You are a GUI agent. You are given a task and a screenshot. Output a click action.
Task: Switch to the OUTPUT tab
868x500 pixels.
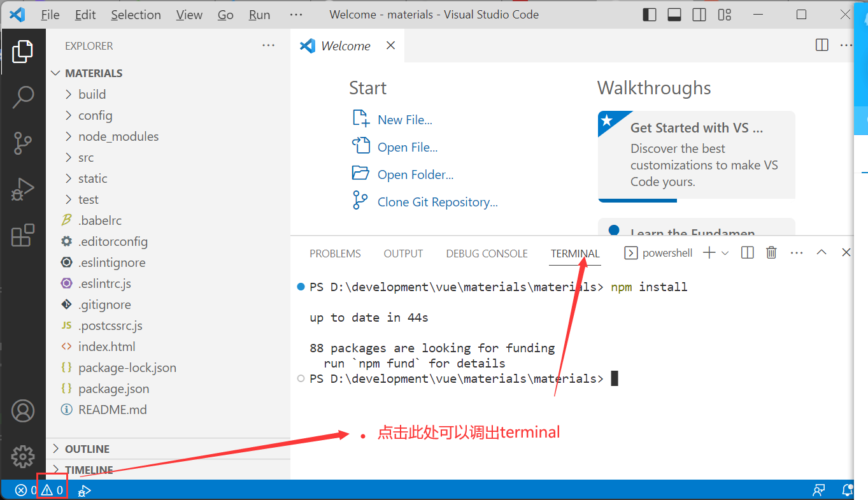coord(403,254)
